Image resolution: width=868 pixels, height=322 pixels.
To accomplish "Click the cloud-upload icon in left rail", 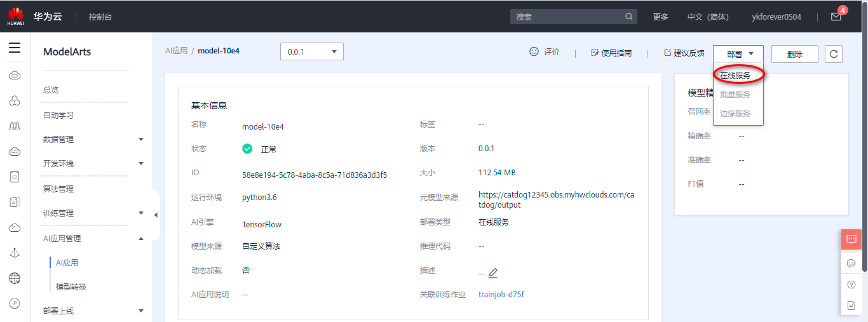I will 15,227.
